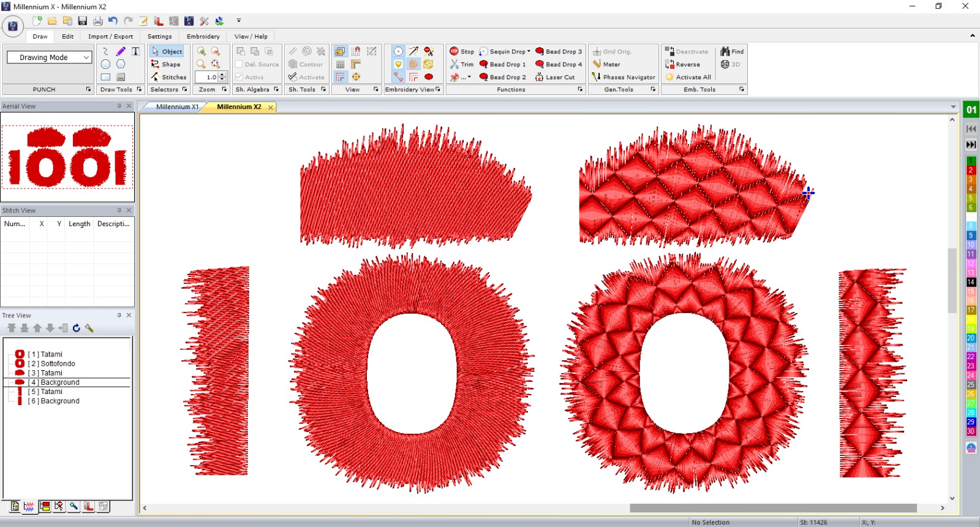This screenshot has width=980, height=527.
Task: Click the Stitches selector tool
Action: click(168, 77)
